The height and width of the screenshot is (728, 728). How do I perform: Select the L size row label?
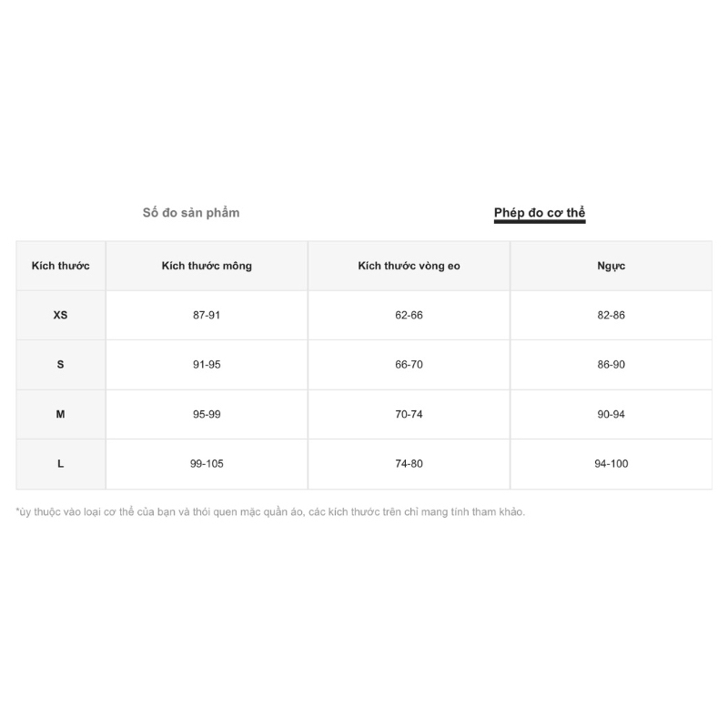61,463
